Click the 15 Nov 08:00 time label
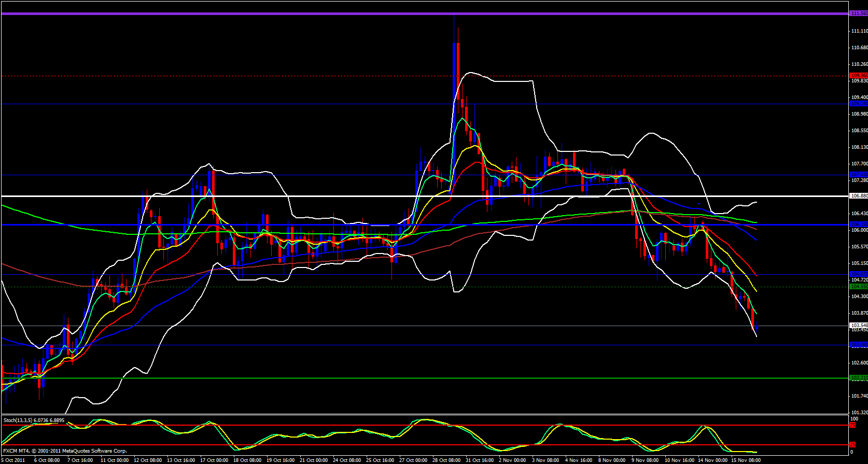Viewport: 868px width, 464px height. (x=746, y=460)
